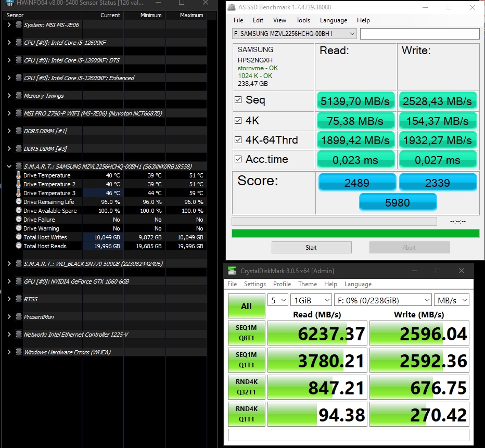The width and height of the screenshot is (485, 448).
Task: Click the RTSS sensor chip icon
Action: click(19, 299)
